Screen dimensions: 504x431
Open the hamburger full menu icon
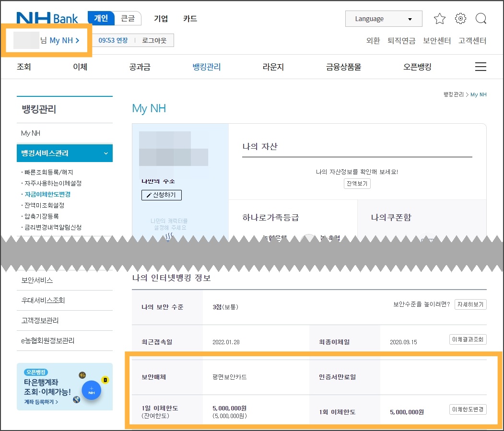point(481,67)
